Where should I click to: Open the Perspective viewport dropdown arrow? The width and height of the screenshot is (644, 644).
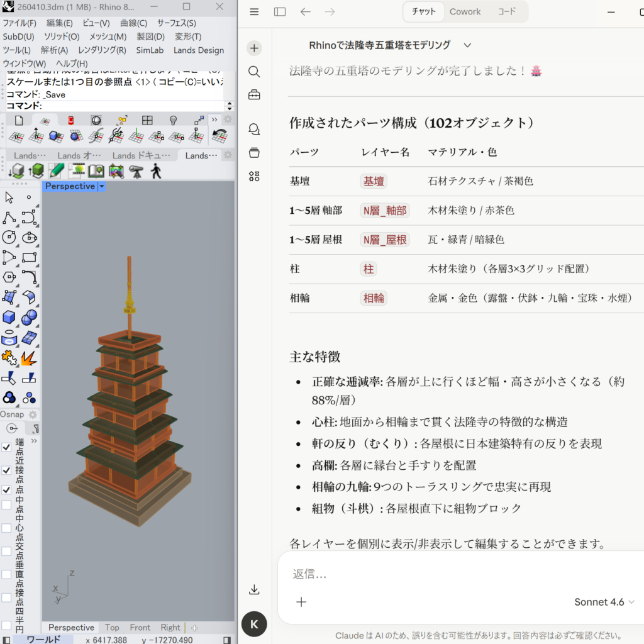(x=102, y=186)
